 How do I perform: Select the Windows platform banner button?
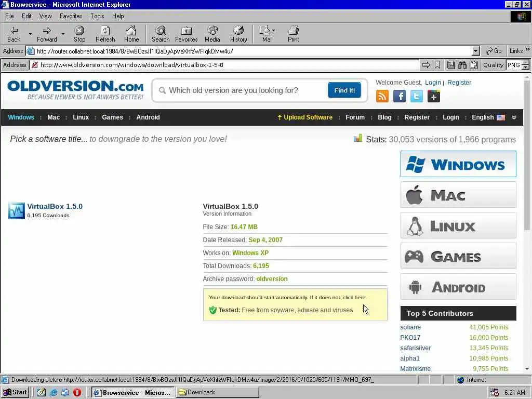click(x=458, y=164)
